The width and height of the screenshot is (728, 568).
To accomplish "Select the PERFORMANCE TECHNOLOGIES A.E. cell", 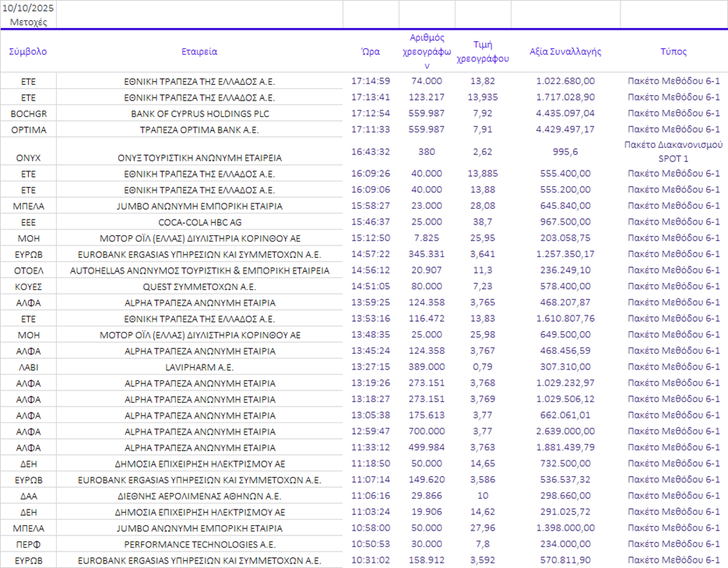I will pyautogui.click(x=199, y=545).
